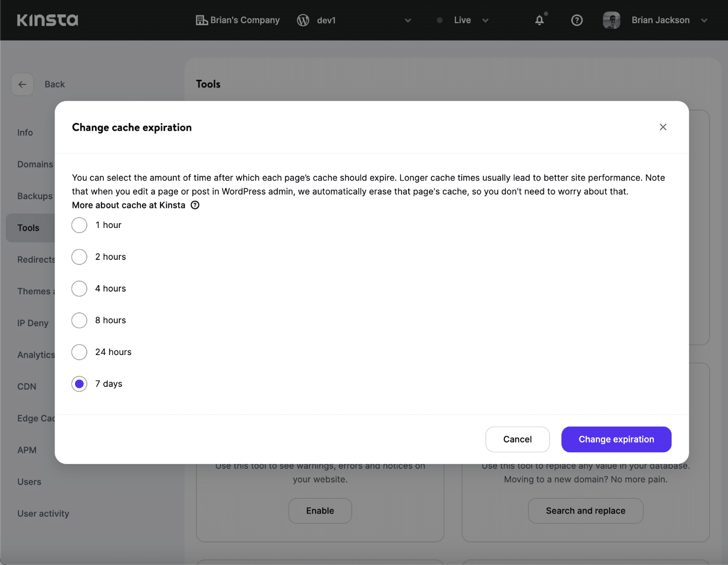Expand the Brian Jackson account dropdown
Image resolution: width=728 pixels, height=565 pixels.
703,20
